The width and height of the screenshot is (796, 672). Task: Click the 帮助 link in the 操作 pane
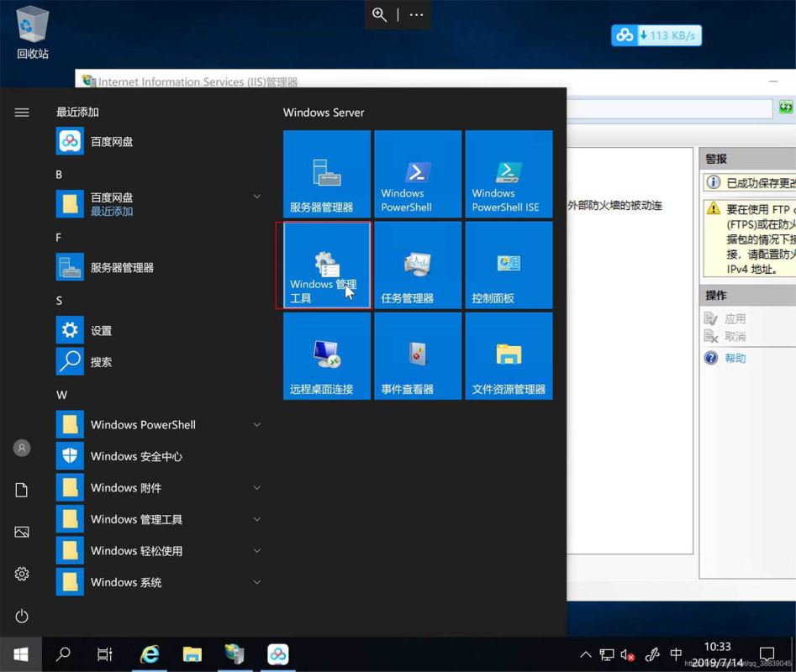(735, 358)
